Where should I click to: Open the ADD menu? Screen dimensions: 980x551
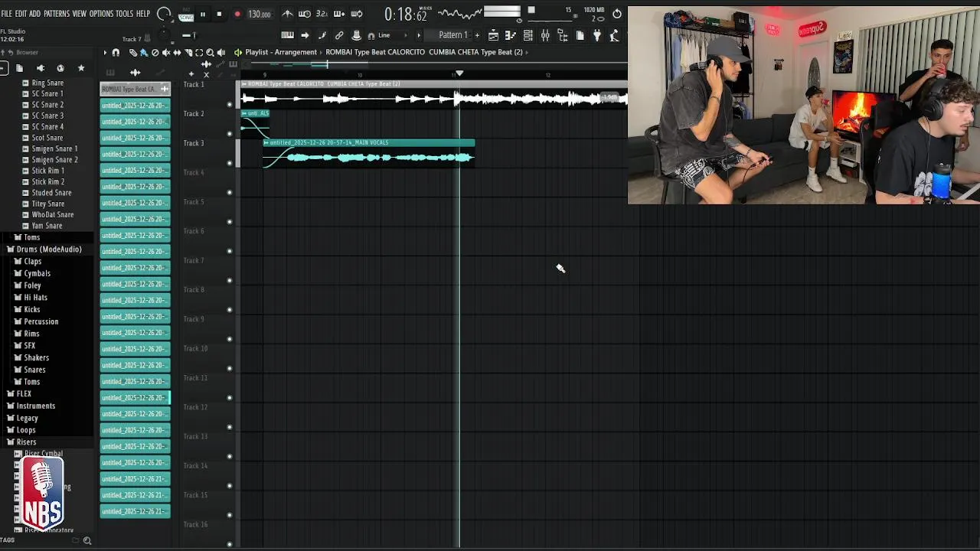[x=34, y=14]
